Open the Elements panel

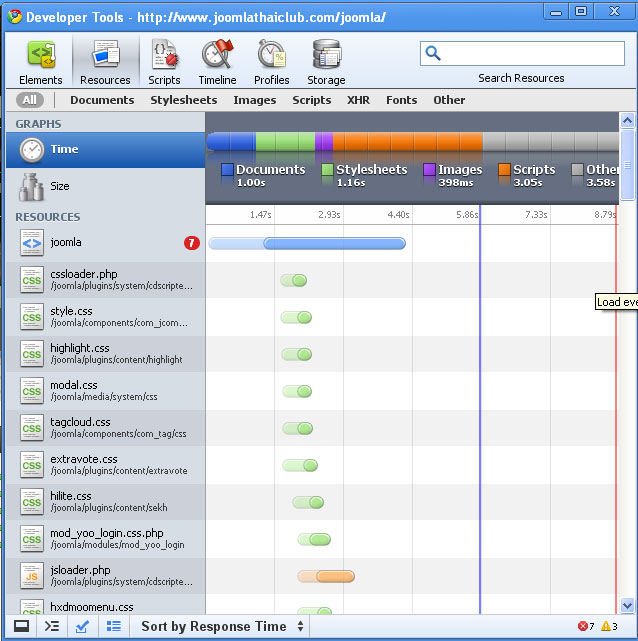(x=40, y=62)
